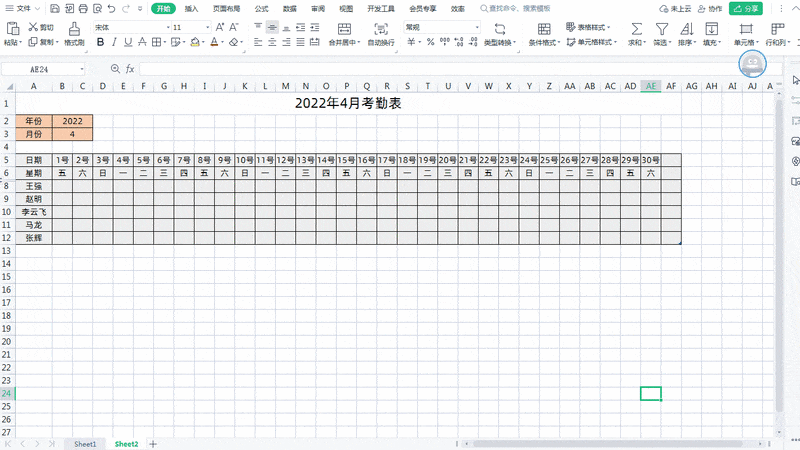
Task: Open the font size dropdown showing 11
Action: 207,27
